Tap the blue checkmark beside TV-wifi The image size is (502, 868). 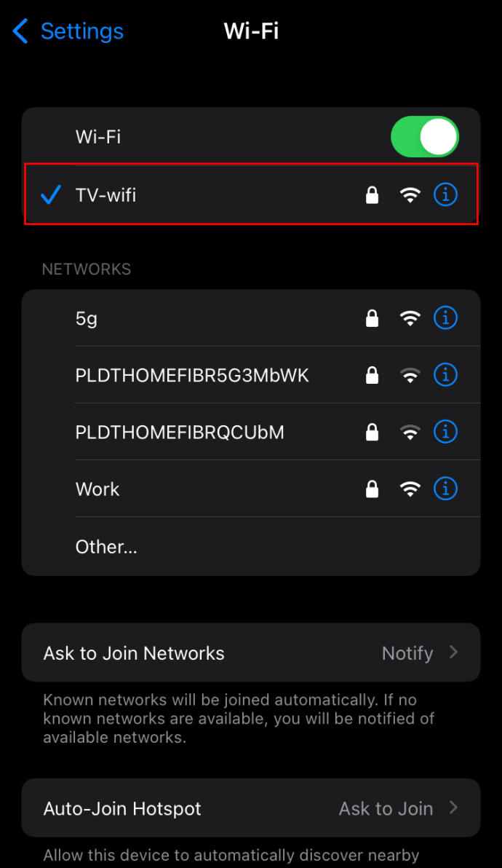point(51,194)
